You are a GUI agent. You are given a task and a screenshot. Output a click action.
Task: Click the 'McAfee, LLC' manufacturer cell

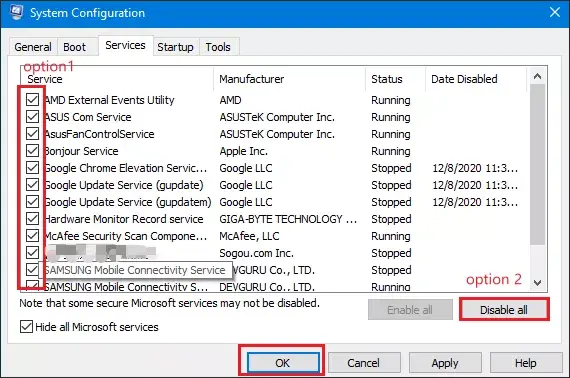249,236
